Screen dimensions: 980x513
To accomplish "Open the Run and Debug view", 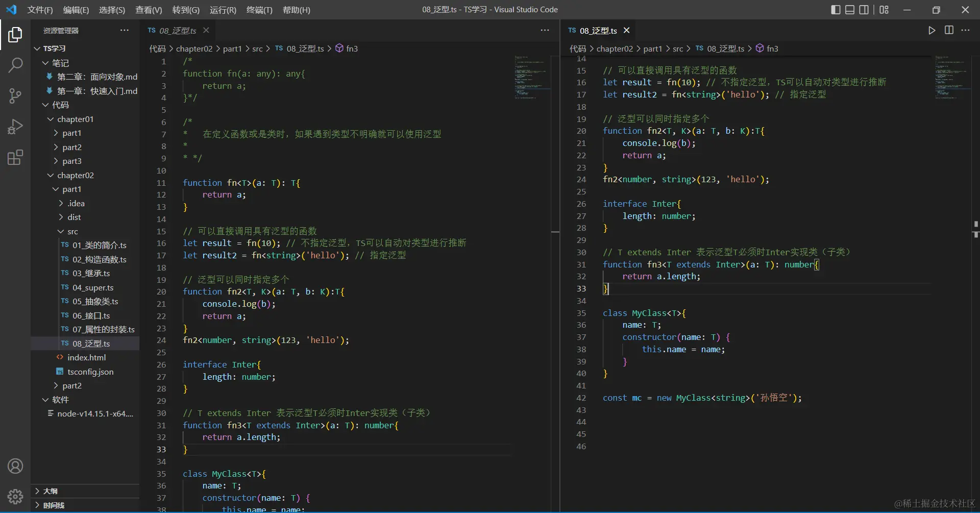I will point(15,126).
